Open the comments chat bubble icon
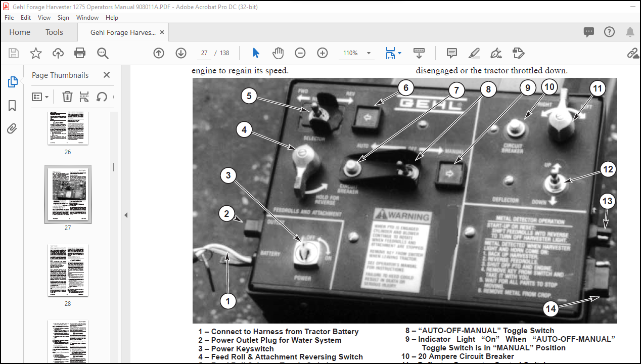 pyautogui.click(x=589, y=32)
